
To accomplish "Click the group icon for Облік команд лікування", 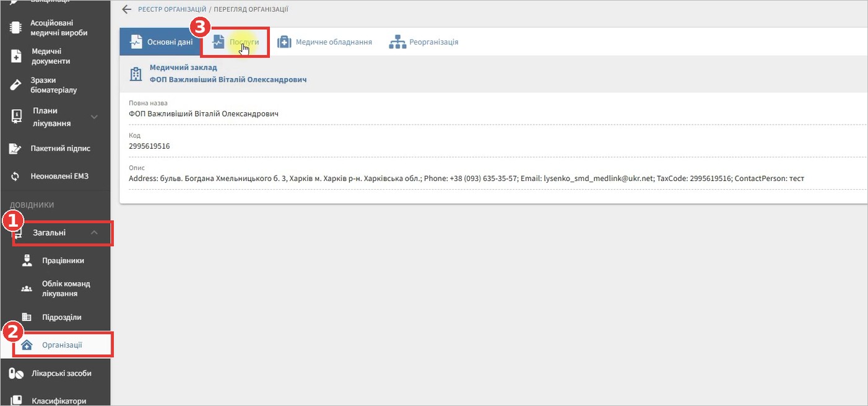I will (27, 288).
